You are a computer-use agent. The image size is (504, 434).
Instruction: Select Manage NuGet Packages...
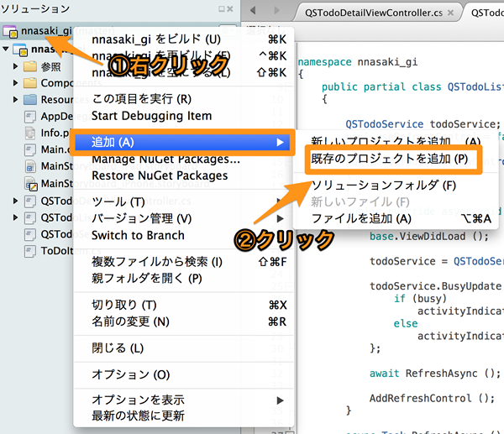(x=183, y=159)
